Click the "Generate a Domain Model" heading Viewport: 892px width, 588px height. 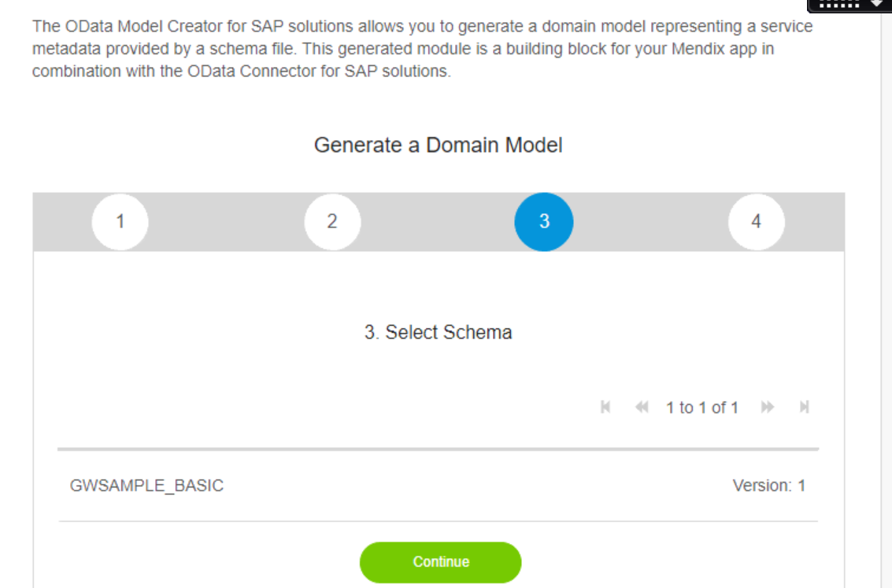[x=438, y=146]
